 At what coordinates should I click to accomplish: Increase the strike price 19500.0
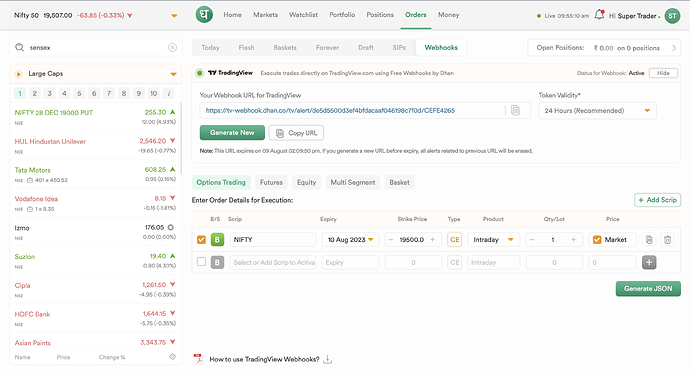click(433, 240)
